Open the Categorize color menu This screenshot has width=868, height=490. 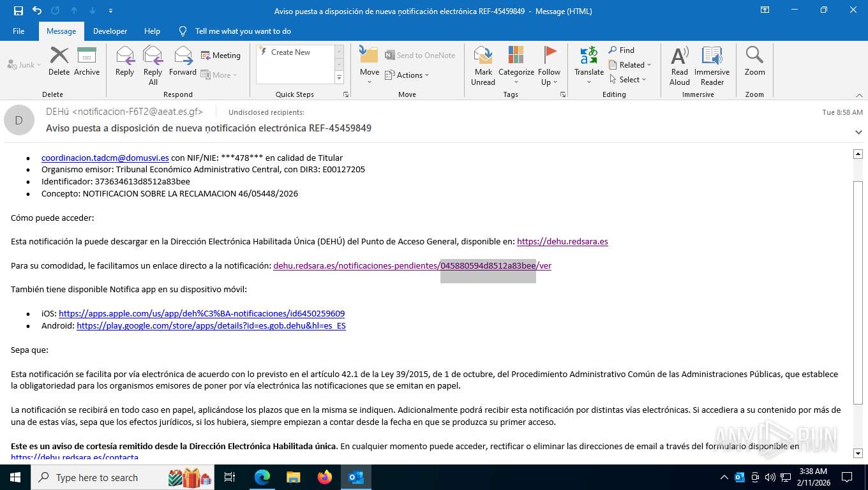[516, 65]
